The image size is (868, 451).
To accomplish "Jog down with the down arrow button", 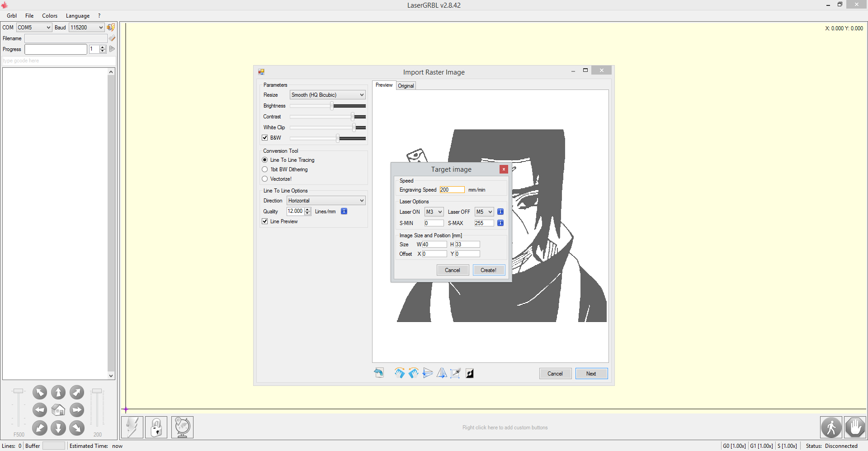I will (58, 428).
